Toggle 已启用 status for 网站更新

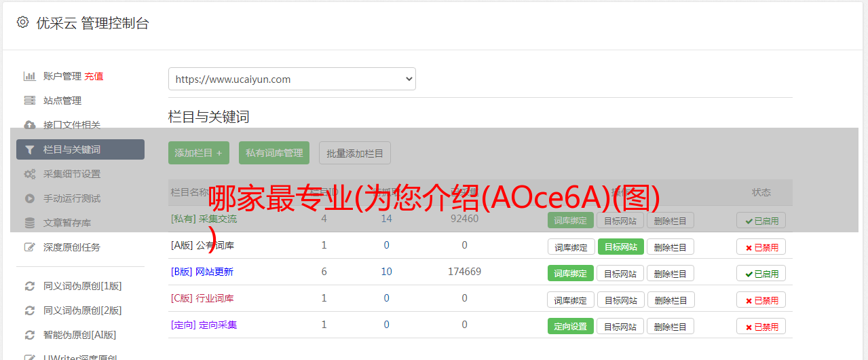(761, 274)
